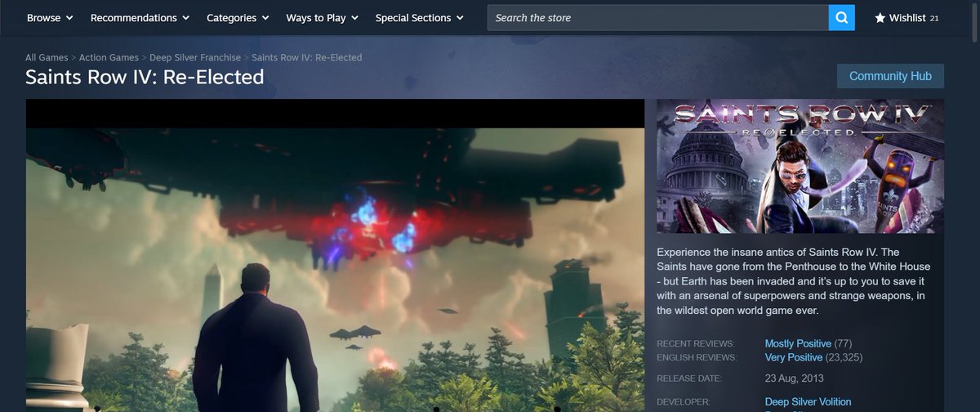Open the Community Hub
The image size is (980, 412).
coord(890,76)
